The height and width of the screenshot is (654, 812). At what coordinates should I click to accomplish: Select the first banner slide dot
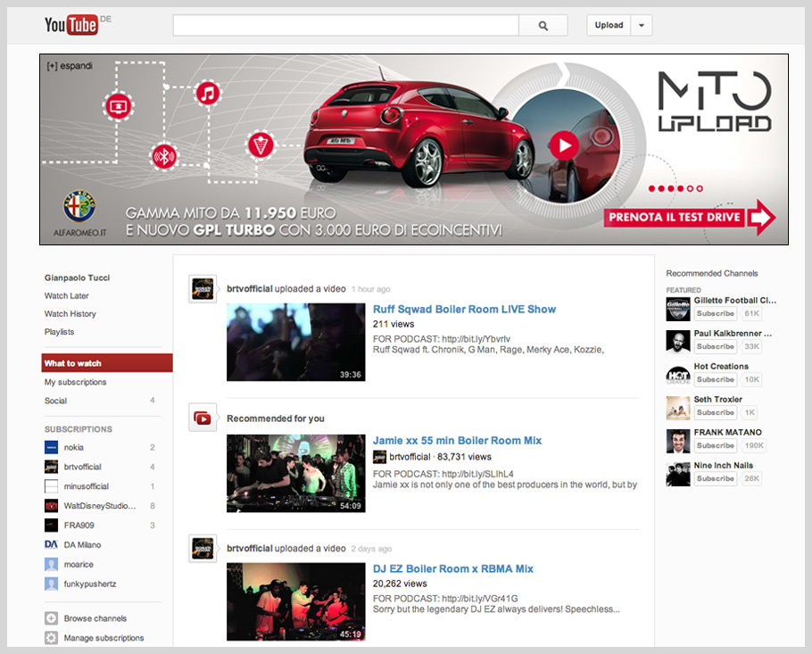pyautogui.click(x=651, y=188)
